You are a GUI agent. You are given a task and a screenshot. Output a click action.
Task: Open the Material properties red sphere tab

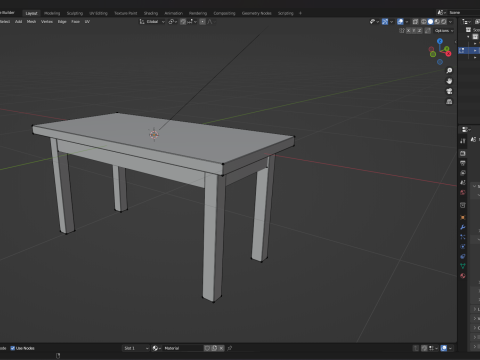click(463, 276)
